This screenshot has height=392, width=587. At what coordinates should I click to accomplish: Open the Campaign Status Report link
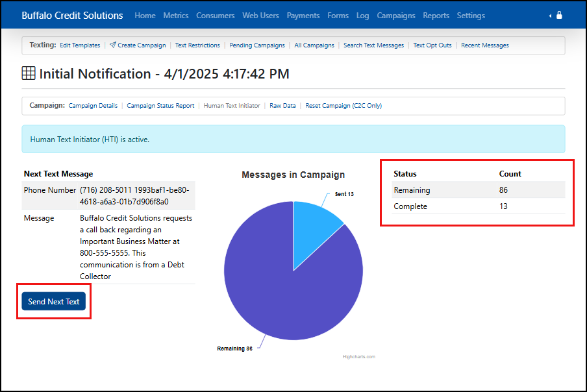(x=160, y=106)
